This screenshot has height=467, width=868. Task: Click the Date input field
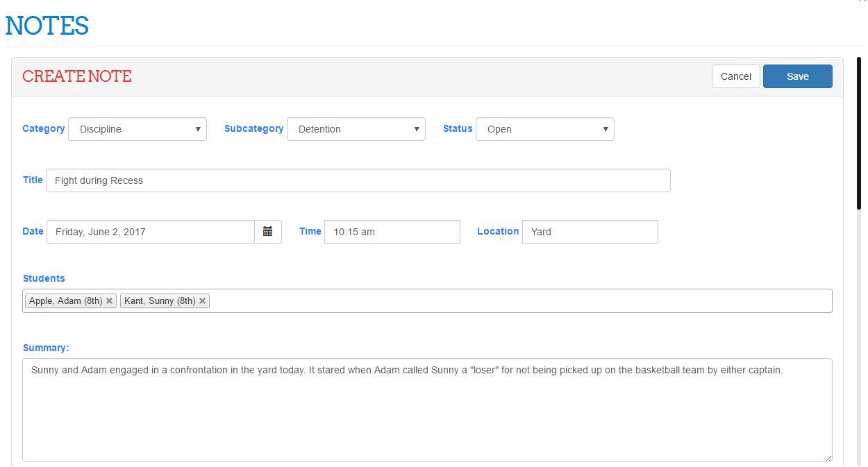point(150,232)
